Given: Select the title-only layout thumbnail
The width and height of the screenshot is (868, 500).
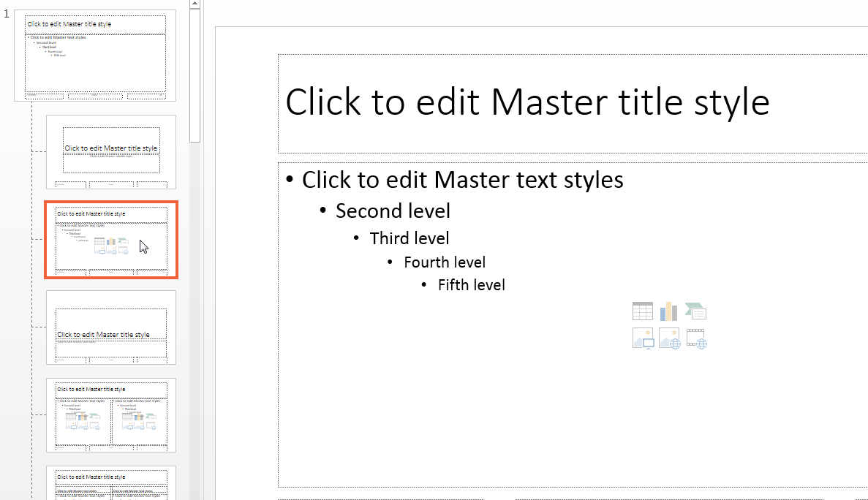Looking at the screenshot, I should click(111, 327).
